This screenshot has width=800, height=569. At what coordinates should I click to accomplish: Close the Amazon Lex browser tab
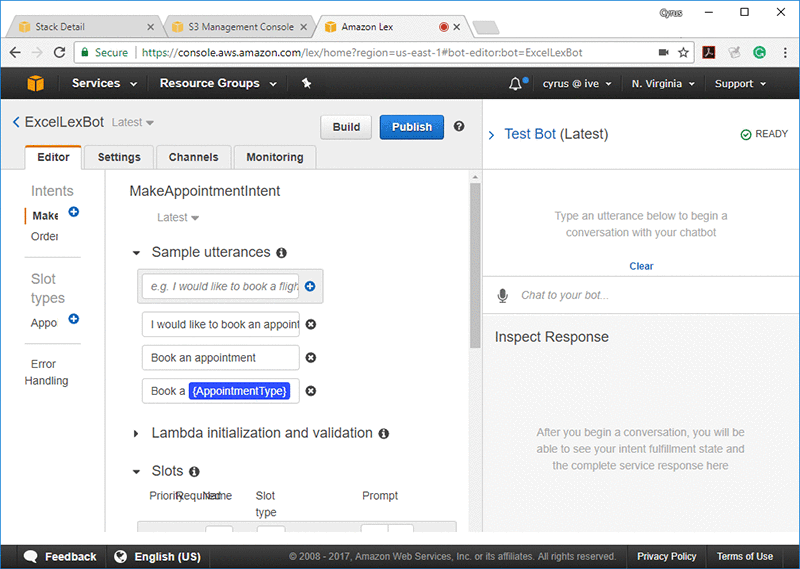click(457, 27)
